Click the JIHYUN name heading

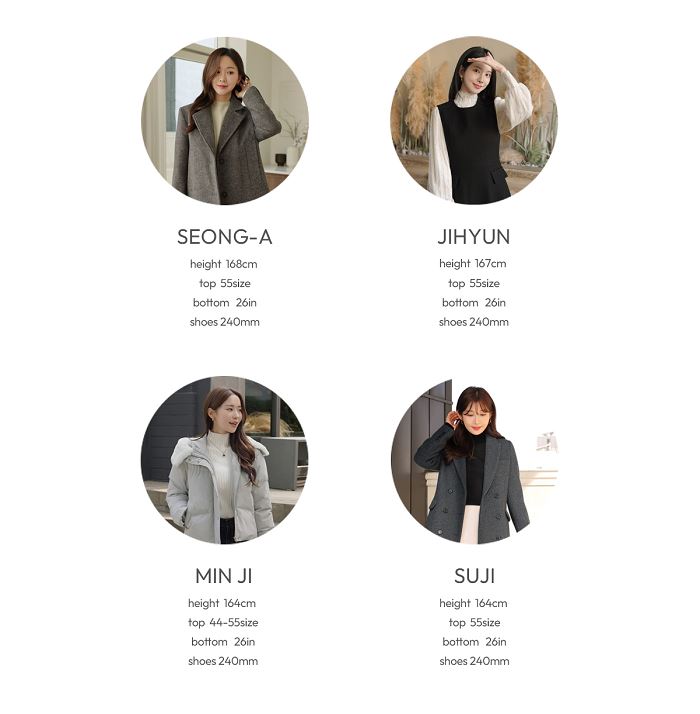[474, 237]
